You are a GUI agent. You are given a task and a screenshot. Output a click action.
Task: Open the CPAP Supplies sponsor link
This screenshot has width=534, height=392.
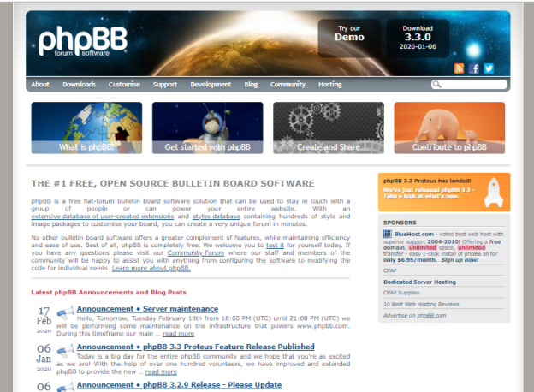click(401, 293)
